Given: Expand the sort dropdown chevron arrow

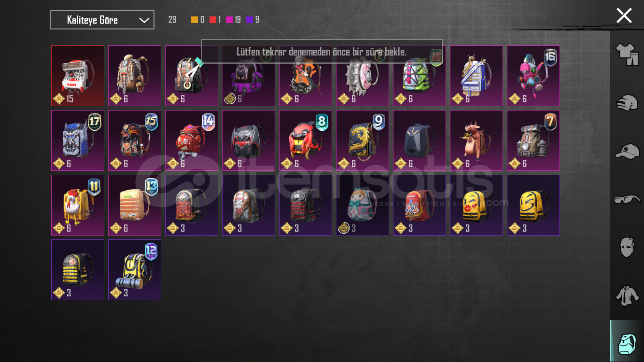Looking at the screenshot, I should [x=144, y=20].
